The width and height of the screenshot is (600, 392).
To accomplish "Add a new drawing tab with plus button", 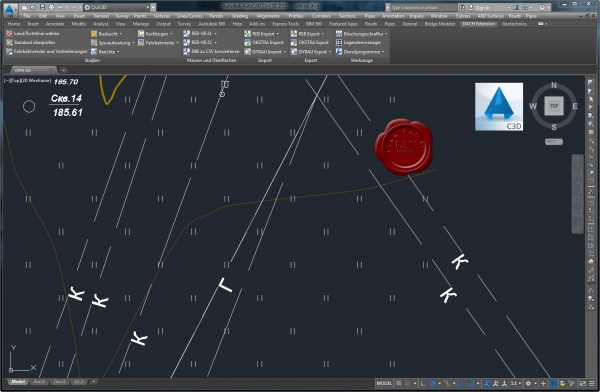I will (64, 70).
